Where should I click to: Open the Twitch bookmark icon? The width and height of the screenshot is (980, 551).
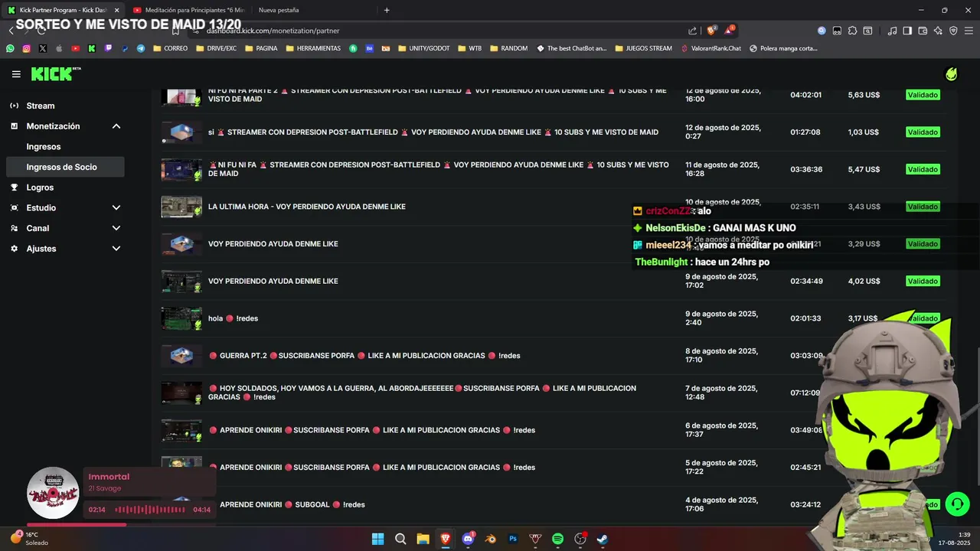(x=108, y=48)
